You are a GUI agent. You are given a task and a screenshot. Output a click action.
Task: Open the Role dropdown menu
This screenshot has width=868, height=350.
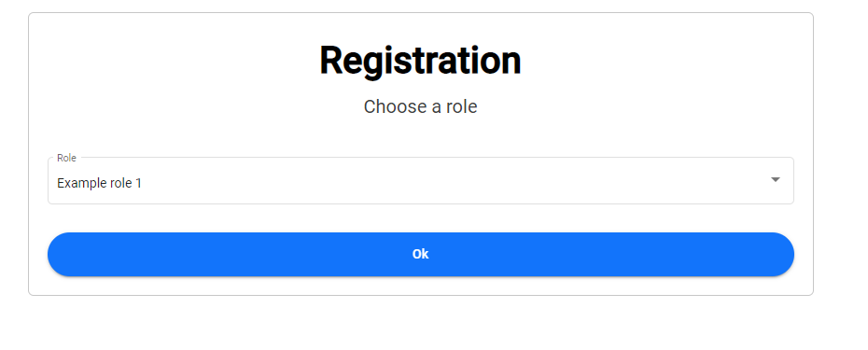[x=421, y=180]
